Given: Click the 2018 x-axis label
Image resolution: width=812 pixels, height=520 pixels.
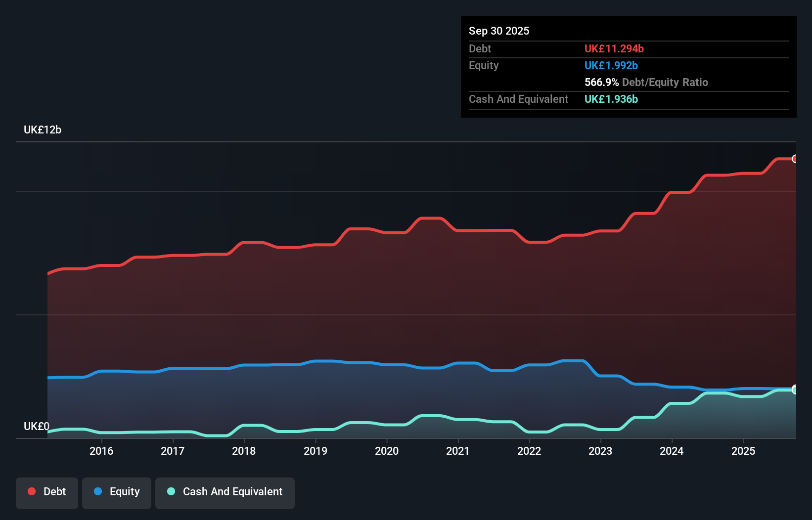Looking at the screenshot, I should (x=244, y=451).
